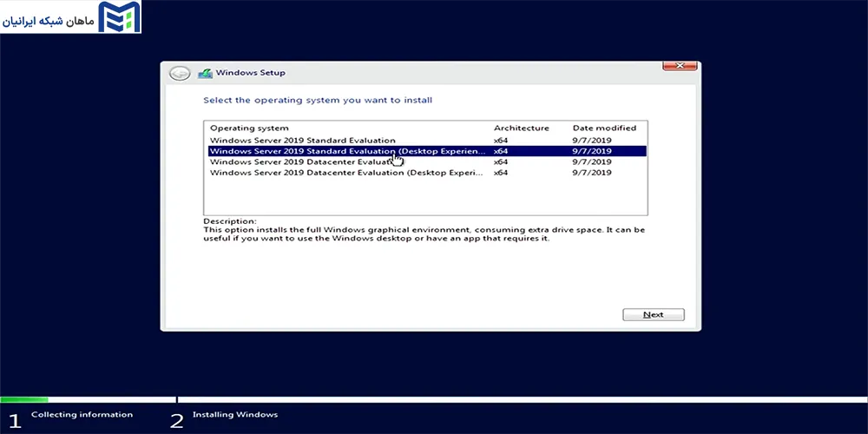Click 9/7/2019 date in the last row
The width and height of the screenshot is (868, 434).
click(x=592, y=173)
